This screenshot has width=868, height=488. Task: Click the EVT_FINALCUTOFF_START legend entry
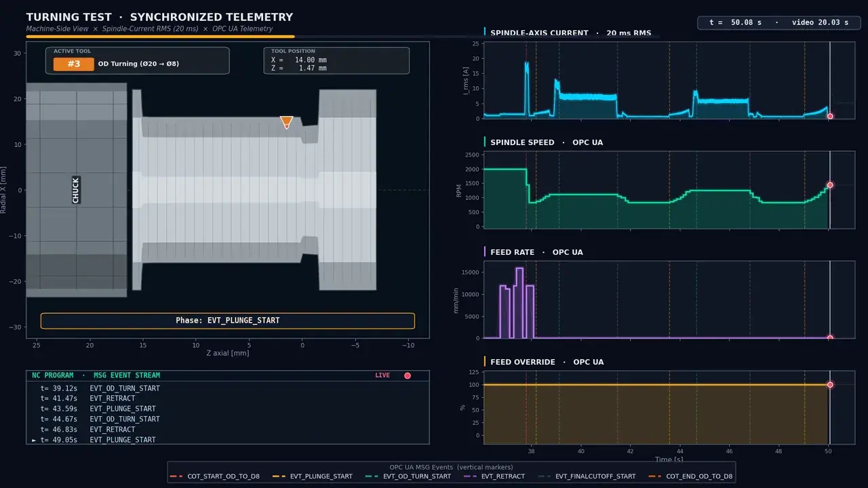click(x=586, y=476)
